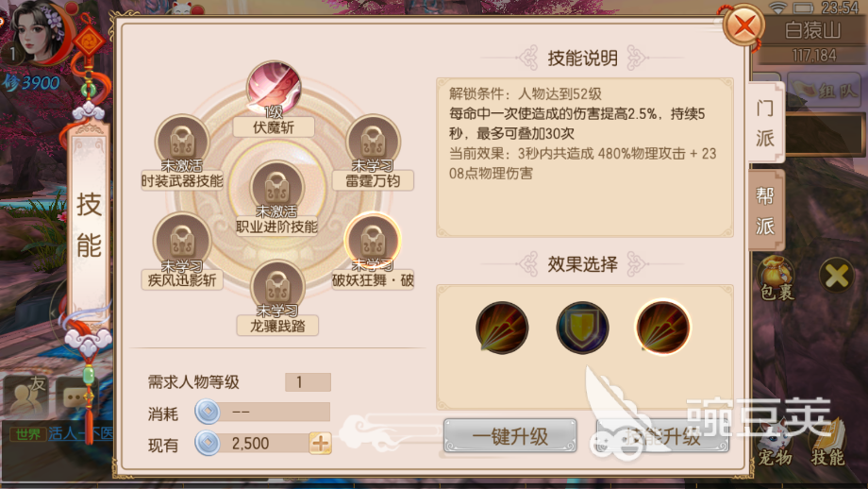Select the locked 疾风迅影斩 skill
This screenshot has width=868, height=489.
tap(181, 241)
